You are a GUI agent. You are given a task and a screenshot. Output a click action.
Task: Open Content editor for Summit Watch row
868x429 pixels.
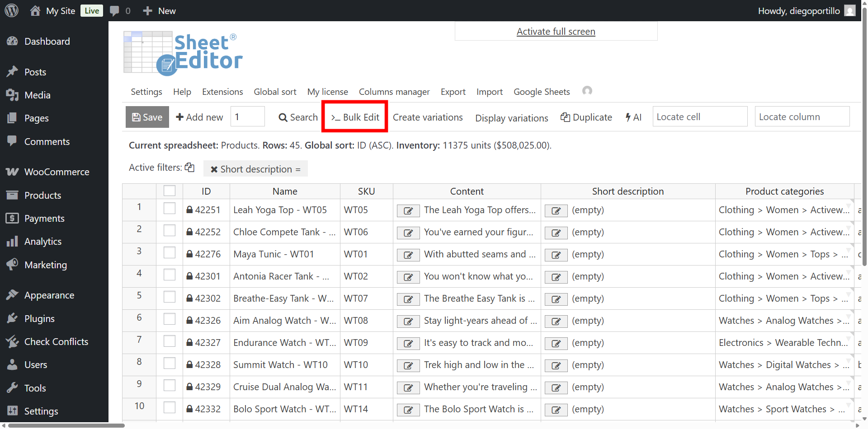pos(408,365)
